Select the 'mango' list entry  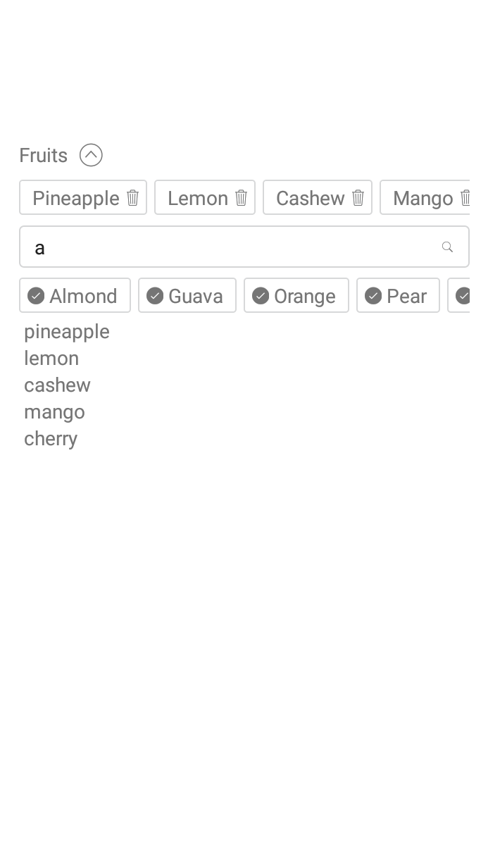click(x=54, y=412)
